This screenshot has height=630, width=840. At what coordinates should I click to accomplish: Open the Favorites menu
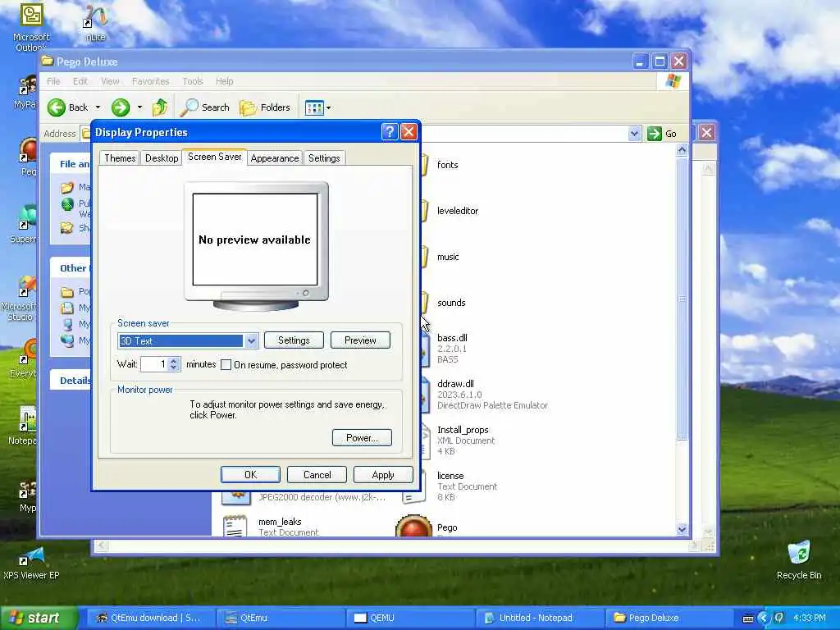pyautogui.click(x=151, y=81)
